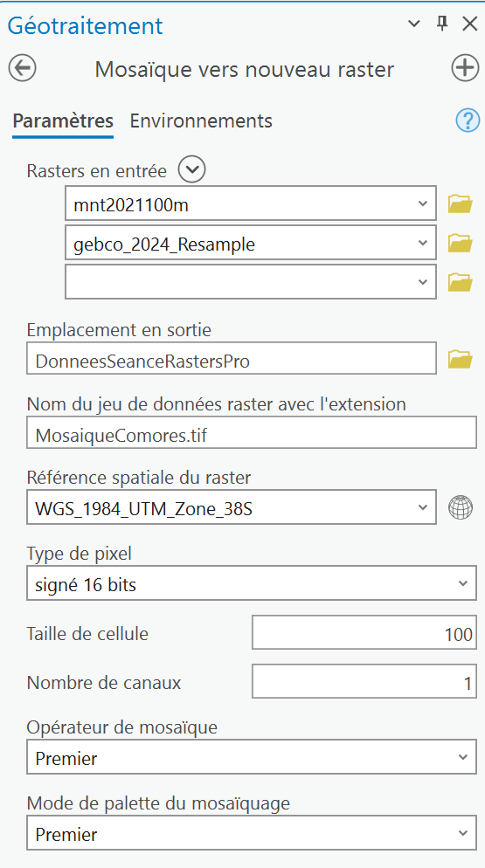Go back with the arrow button
Image resolution: width=485 pixels, height=868 pixels.
click(x=22, y=69)
